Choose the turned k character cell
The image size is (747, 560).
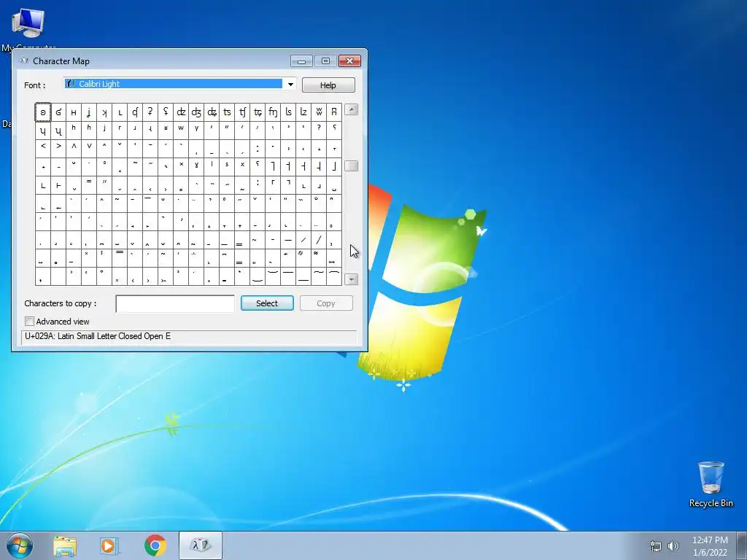click(104, 112)
